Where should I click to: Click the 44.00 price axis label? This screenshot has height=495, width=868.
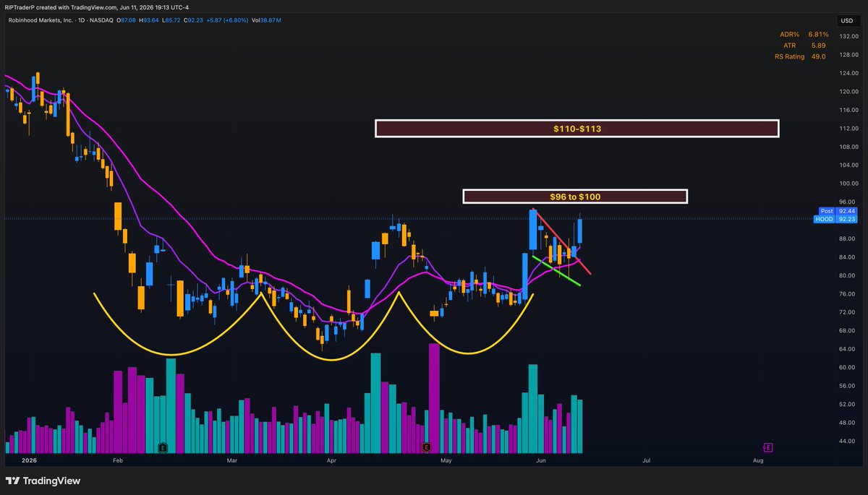click(x=847, y=441)
